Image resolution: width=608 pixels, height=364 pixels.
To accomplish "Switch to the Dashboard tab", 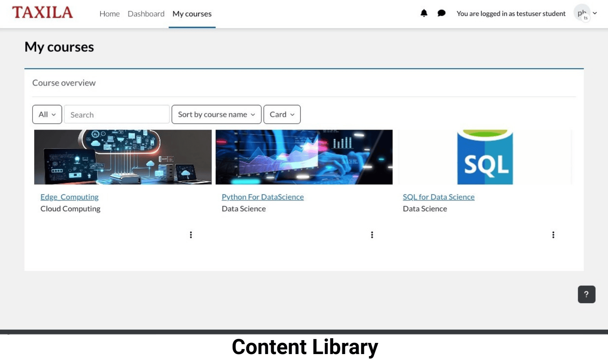I will point(146,14).
